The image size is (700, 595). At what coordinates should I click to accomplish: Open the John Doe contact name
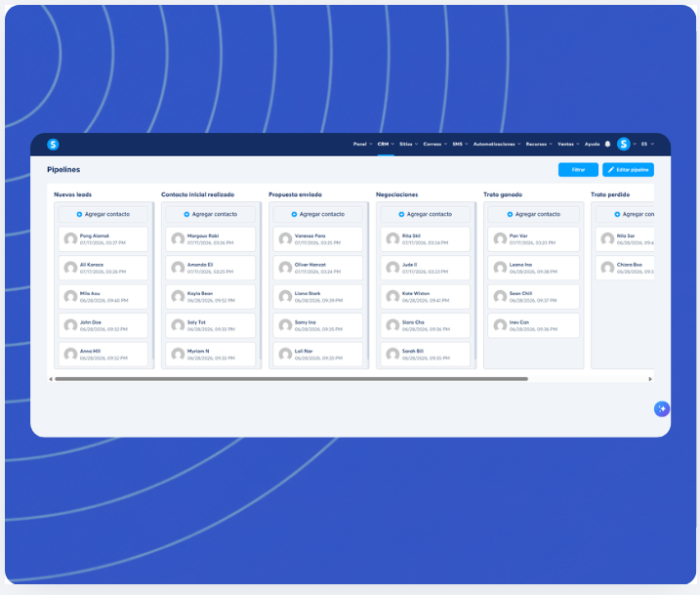pyautogui.click(x=91, y=322)
